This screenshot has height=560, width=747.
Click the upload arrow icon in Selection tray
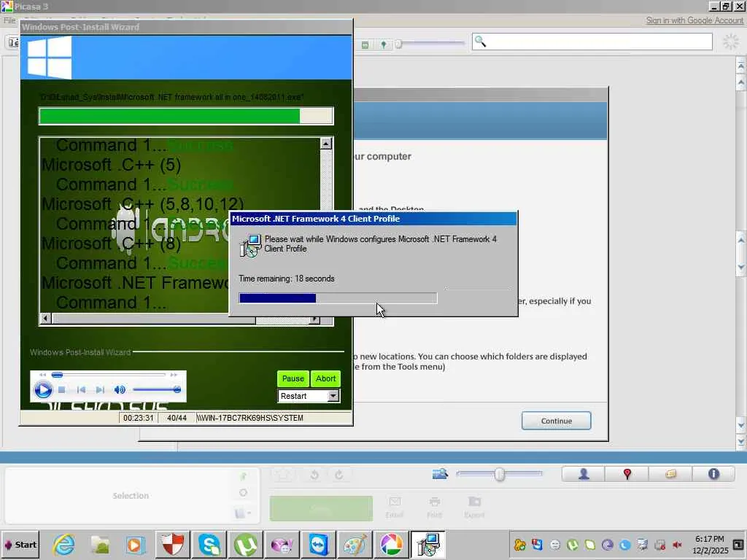pyautogui.click(x=243, y=476)
